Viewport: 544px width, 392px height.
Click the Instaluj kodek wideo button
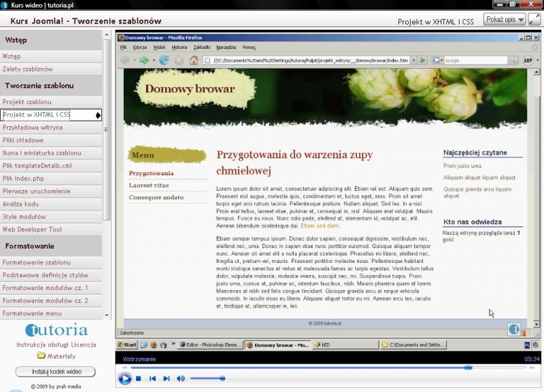click(x=55, y=372)
